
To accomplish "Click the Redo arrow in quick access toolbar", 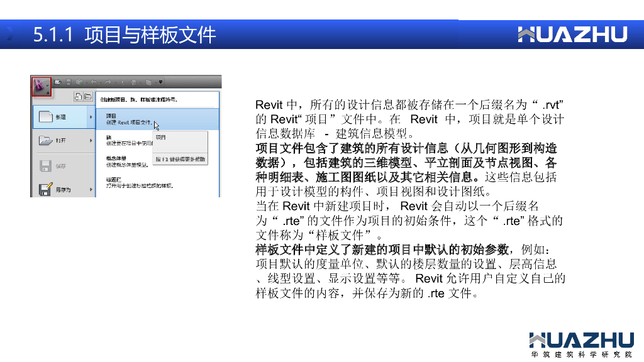I will pyautogui.click(x=108, y=82).
